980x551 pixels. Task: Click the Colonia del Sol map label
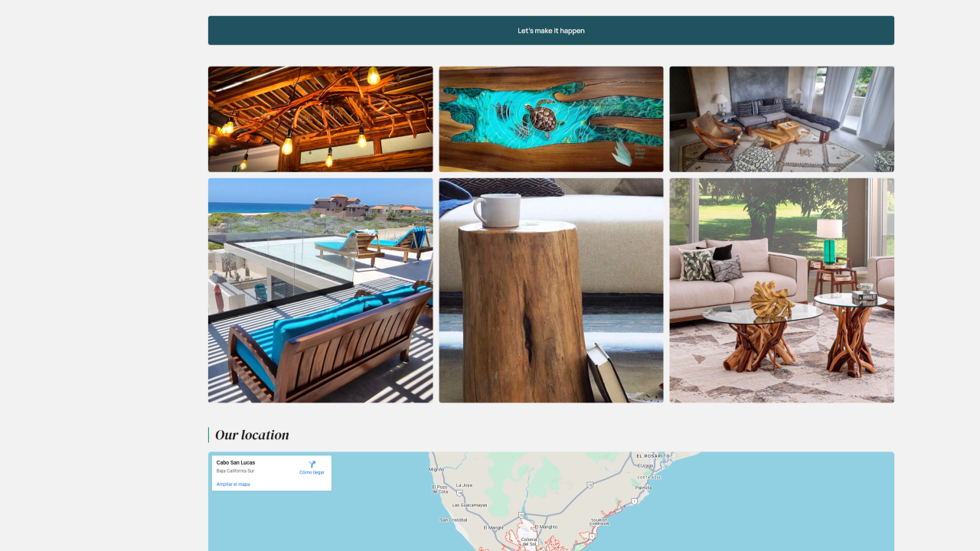pos(529,542)
